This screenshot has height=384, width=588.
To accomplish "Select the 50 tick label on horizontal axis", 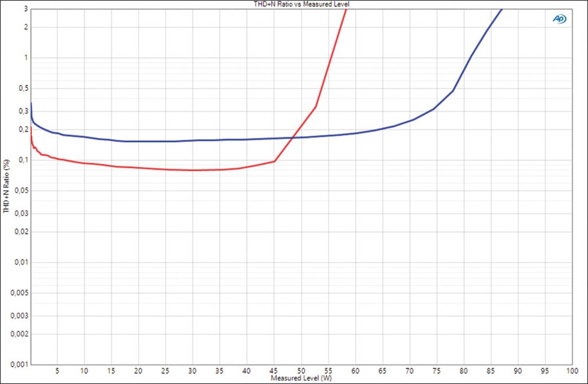I will click(301, 371).
